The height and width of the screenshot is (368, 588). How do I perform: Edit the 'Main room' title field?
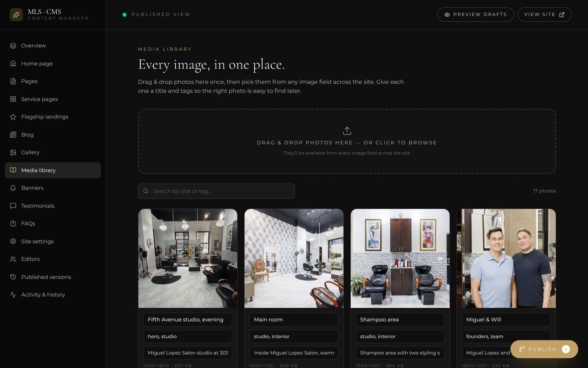(294, 319)
